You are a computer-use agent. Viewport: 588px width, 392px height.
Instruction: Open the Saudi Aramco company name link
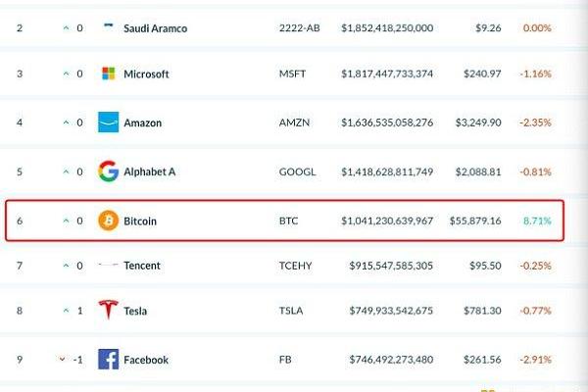(155, 28)
